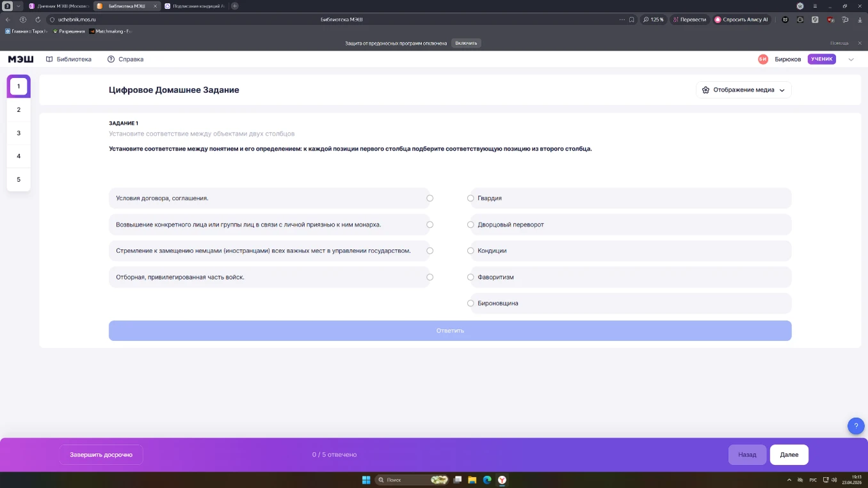The width and height of the screenshot is (868, 488).
Task: Select radio next to Фаворитизм
Action: [x=470, y=277]
